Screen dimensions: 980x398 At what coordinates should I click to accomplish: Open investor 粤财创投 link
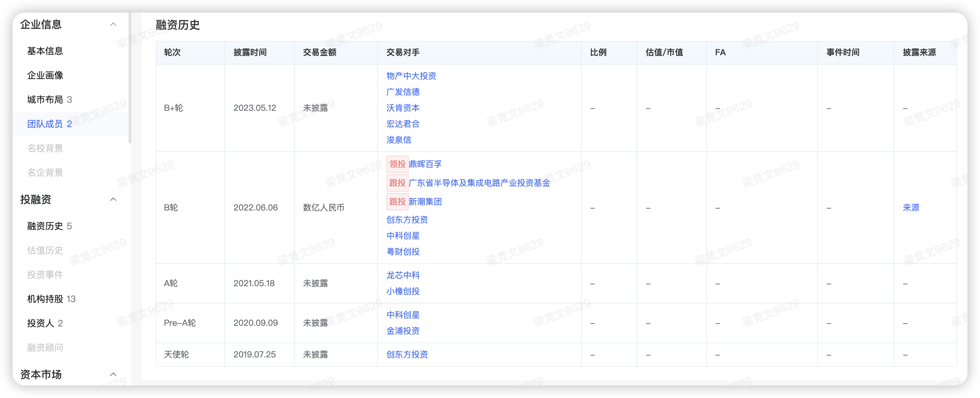403,252
